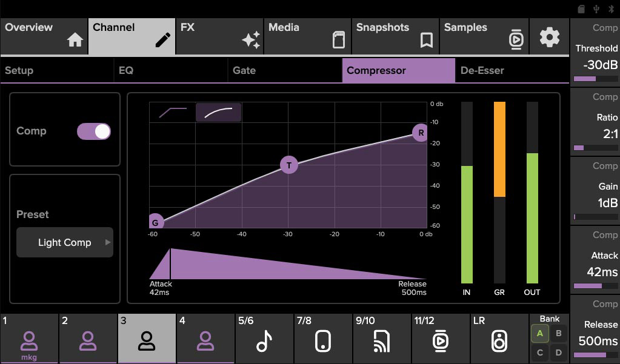This screenshot has height=364, width=620.
Task: Open the settings gear icon
Action: tap(549, 37)
